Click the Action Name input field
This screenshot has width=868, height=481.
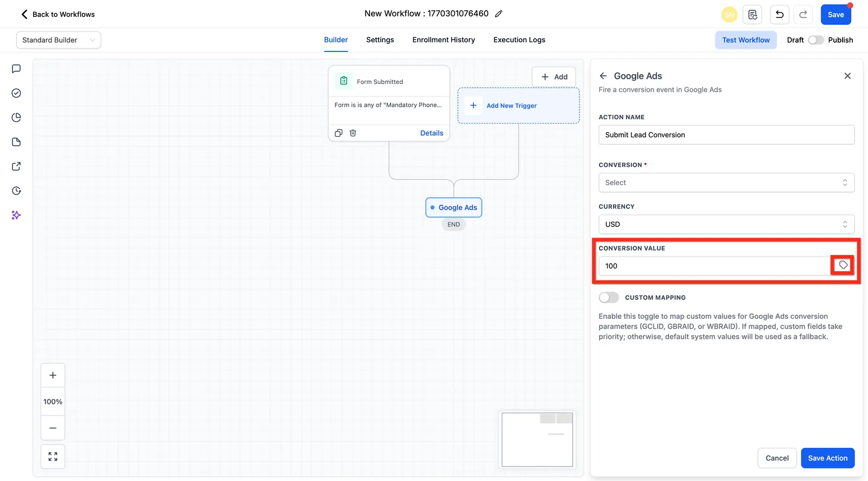[x=726, y=135]
